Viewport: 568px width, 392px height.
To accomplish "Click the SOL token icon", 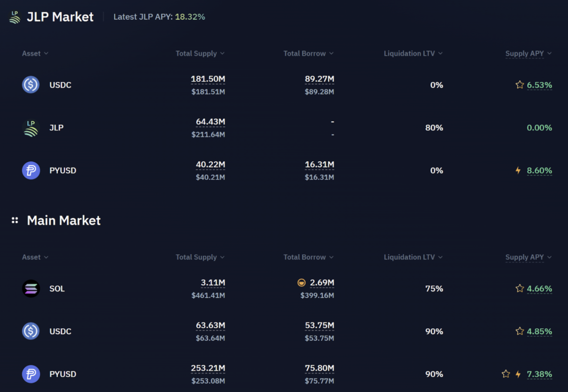I will click(x=31, y=289).
